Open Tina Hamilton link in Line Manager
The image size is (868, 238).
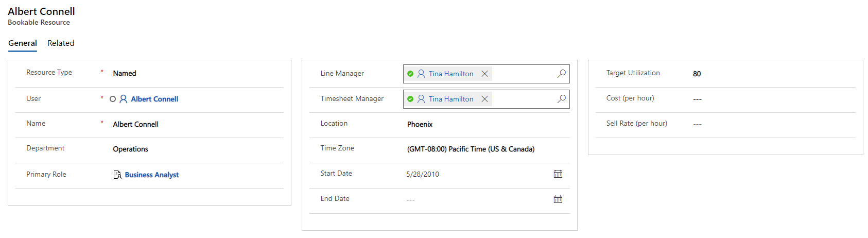(x=451, y=74)
